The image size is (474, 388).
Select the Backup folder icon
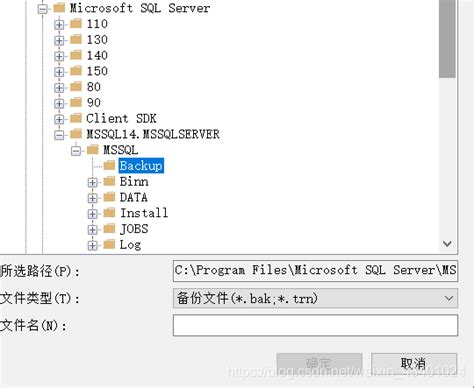tap(109, 165)
